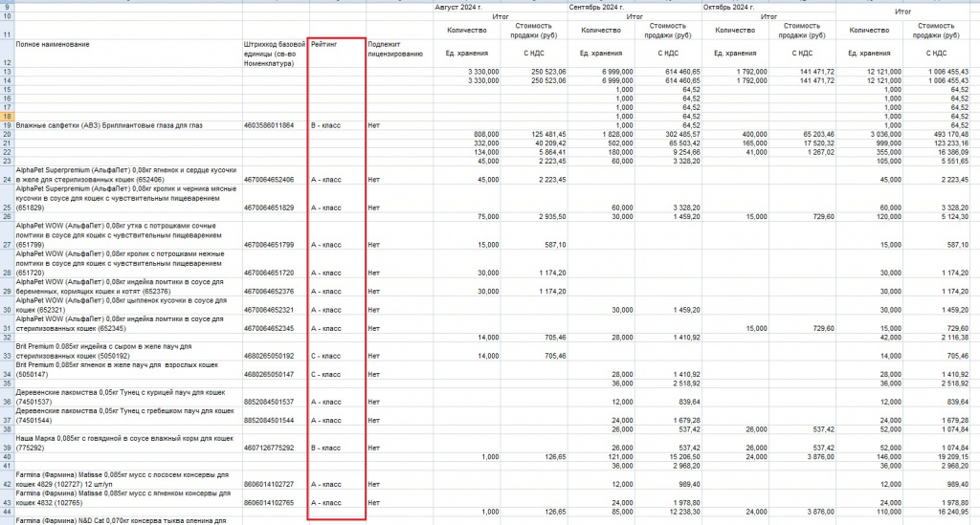
Task: Select row header 24
Action: [7, 179]
